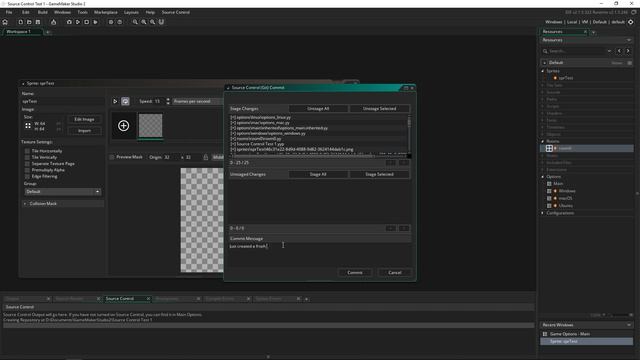Enable the Preview Mask checkbox

112,157
